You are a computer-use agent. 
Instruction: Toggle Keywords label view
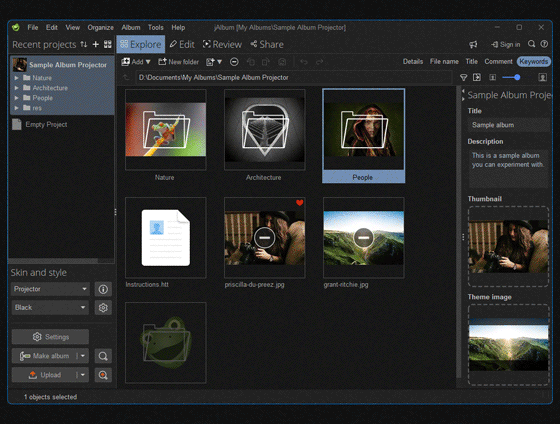[x=534, y=61]
